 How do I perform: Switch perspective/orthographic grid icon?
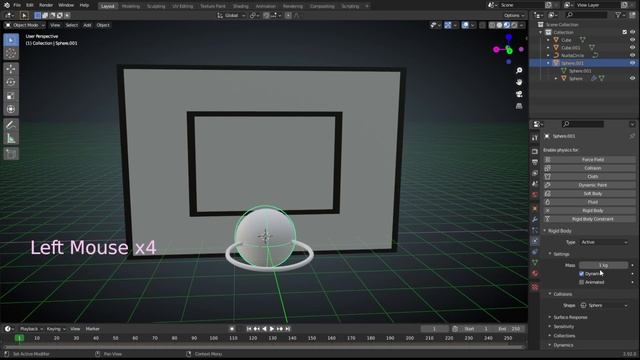[519, 106]
